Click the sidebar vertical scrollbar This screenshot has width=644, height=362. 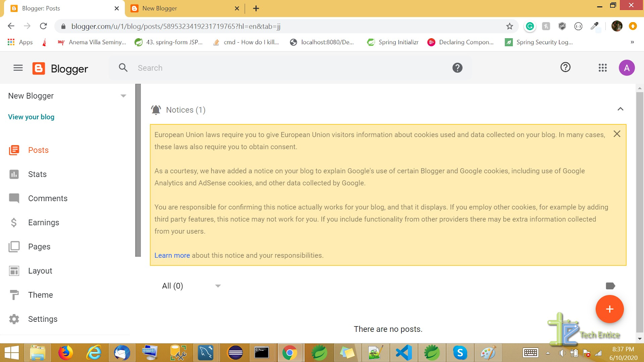(x=138, y=170)
